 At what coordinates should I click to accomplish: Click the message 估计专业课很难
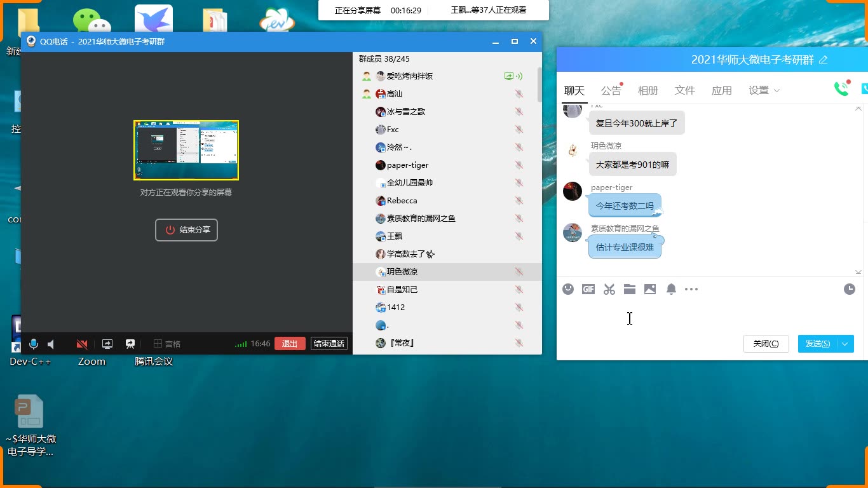(x=625, y=247)
